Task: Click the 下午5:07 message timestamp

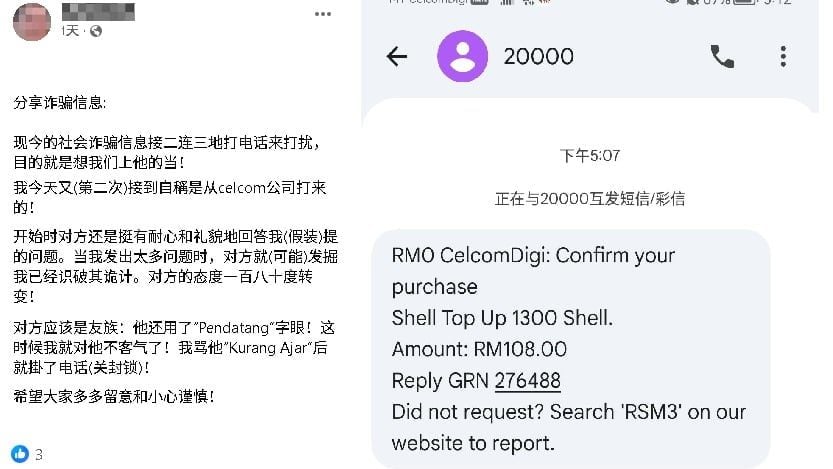Action: point(590,155)
